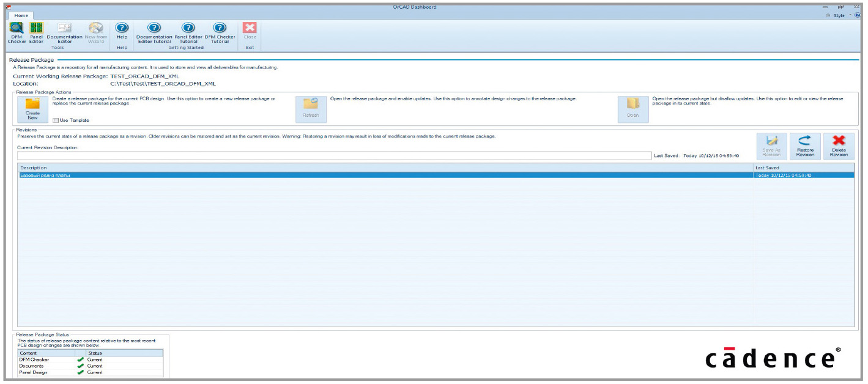
Task: Select the DFM Checker status row
Action: (90, 360)
